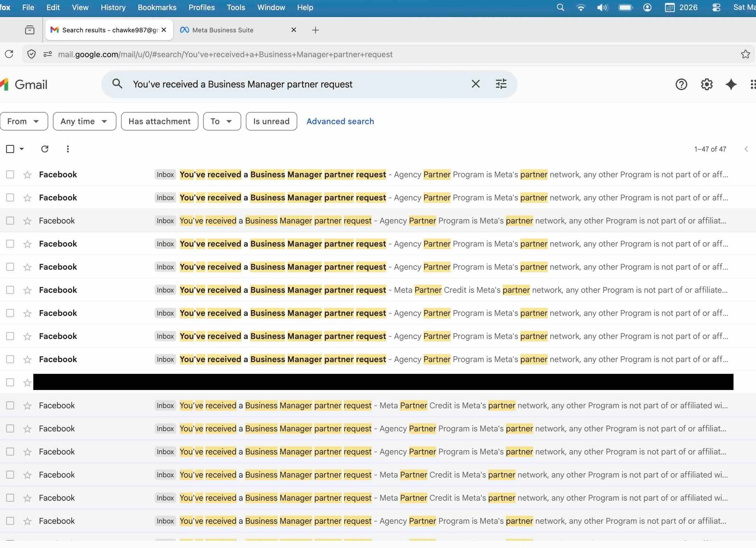Expand the To filter dropdown

click(222, 121)
